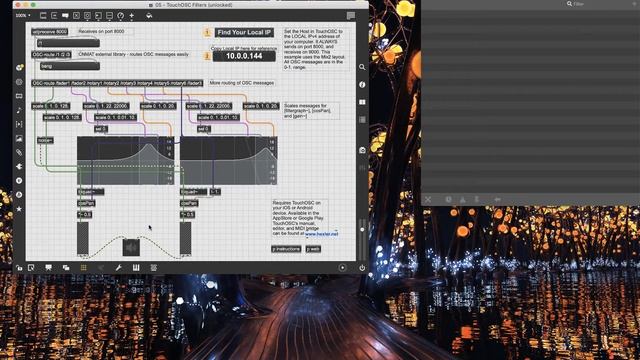
Task: Click the 10.0.0.144 IP address box
Action: pos(244,56)
